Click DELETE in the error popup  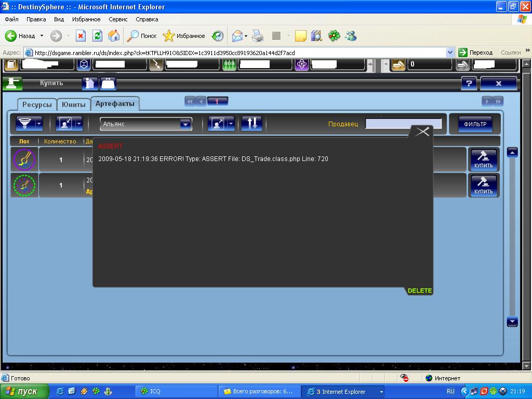[x=420, y=290]
